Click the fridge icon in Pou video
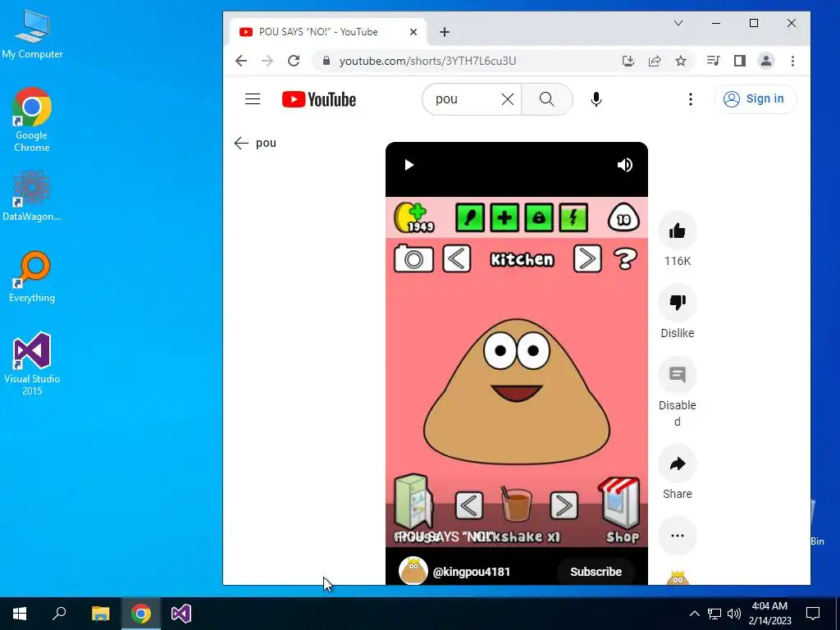 click(x=413, y=503)
